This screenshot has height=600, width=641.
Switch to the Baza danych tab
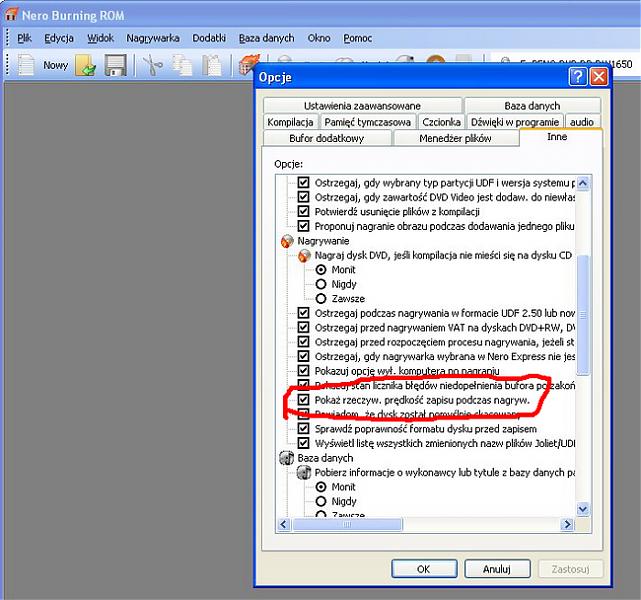[x=532, y=106]
